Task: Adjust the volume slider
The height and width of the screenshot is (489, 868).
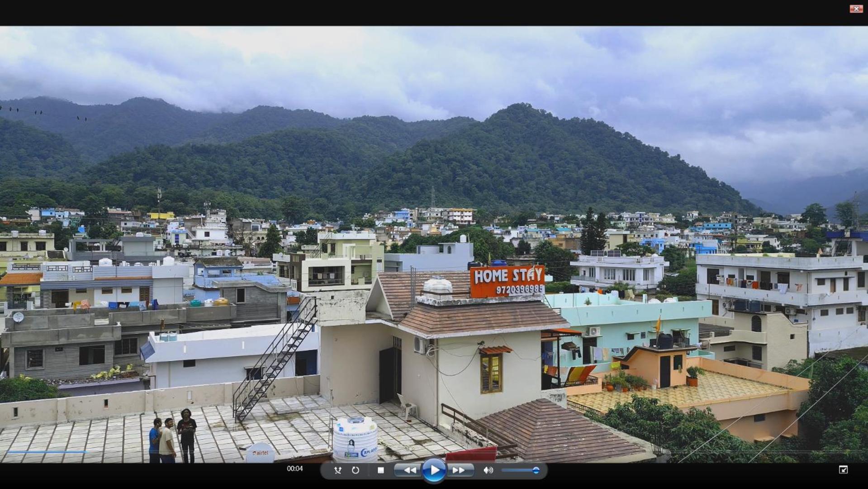Action: 520,470
